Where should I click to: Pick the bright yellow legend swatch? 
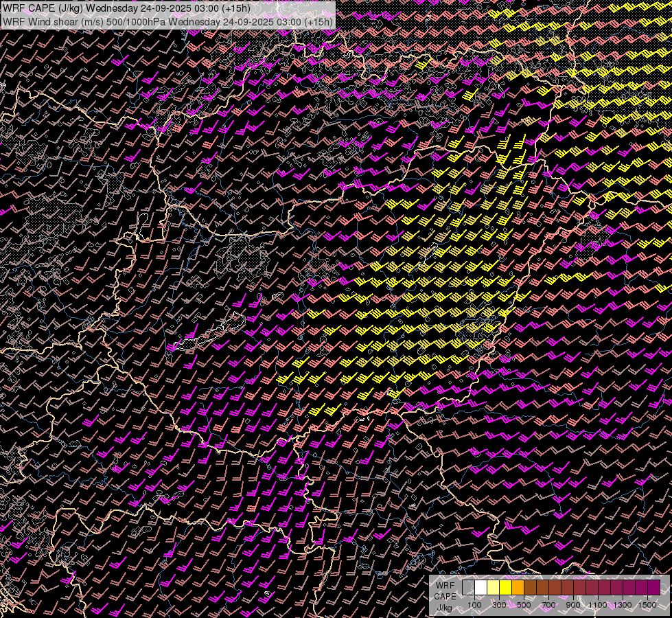(x=505, y=587)
